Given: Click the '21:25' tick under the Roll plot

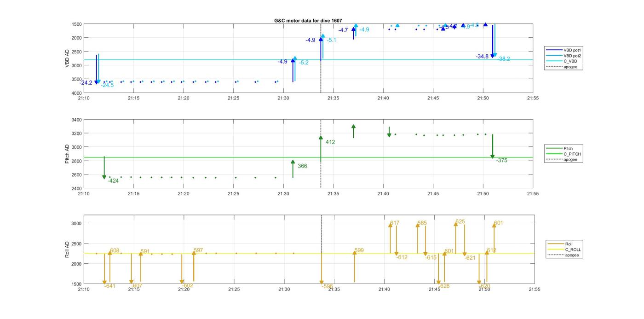Looking at the screenshot, I should click(x=234, y=290).
